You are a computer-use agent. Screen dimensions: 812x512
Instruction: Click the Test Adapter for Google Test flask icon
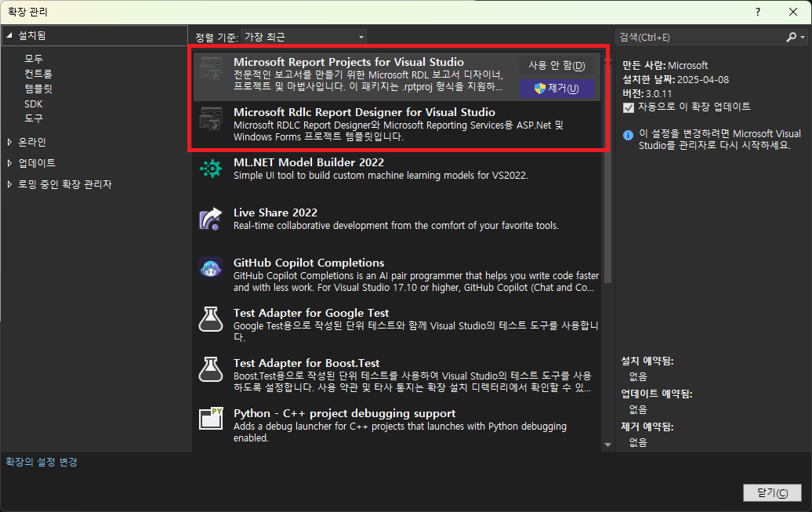211,319
